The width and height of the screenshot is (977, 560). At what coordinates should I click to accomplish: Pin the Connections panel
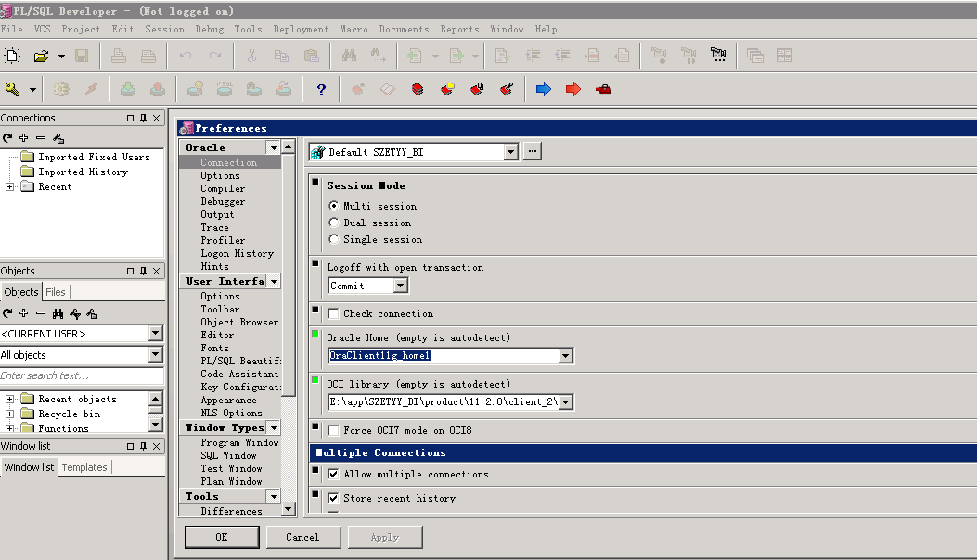(x=143, y=118)
